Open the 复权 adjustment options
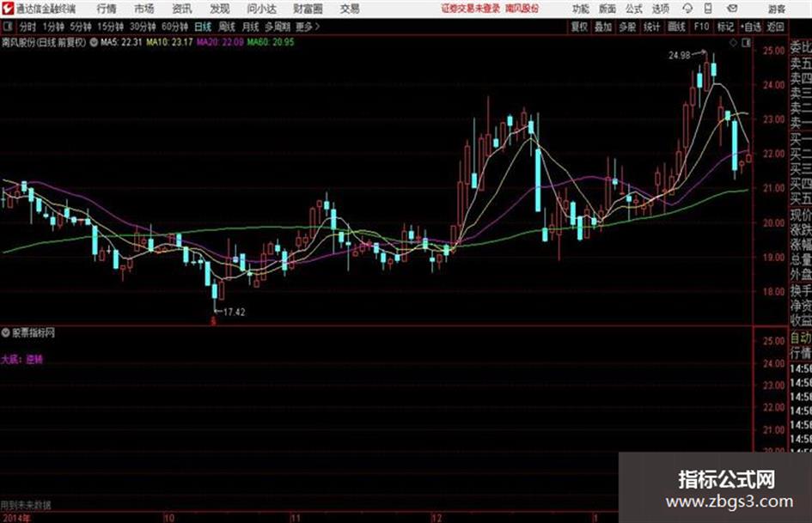 click(x=579, y=27)
